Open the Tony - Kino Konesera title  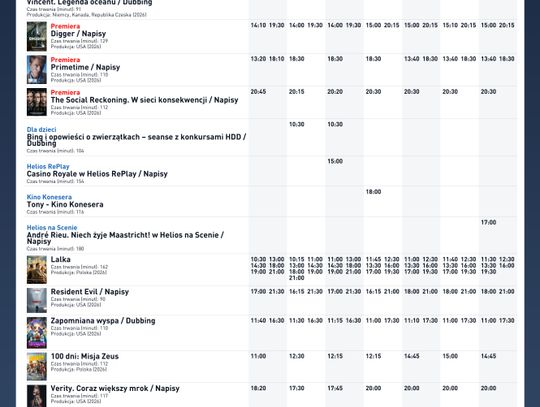coord(65,205)
